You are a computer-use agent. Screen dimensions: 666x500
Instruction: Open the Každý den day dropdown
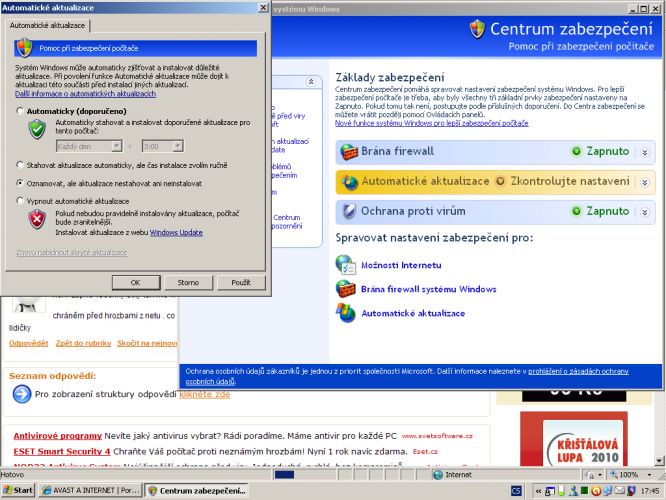[116, 146]
